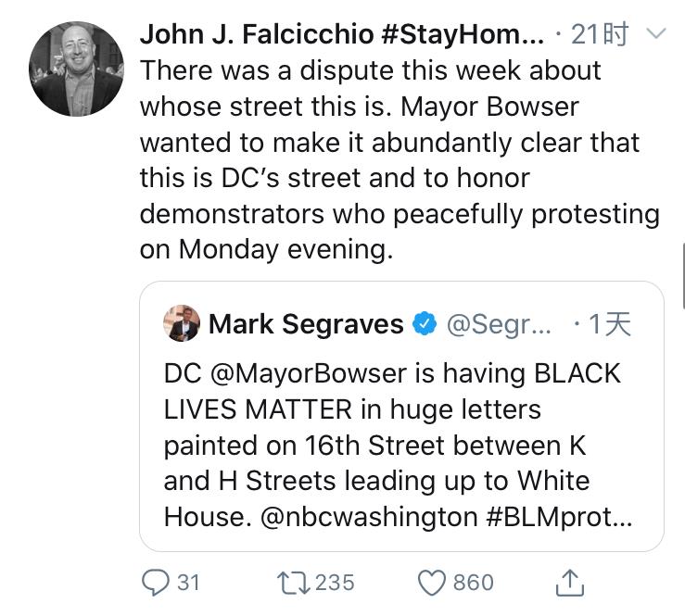The width and height of the screenshot is (685, 616).
Task: Like the tweet with heart icon
Action: tap(433, 582)
